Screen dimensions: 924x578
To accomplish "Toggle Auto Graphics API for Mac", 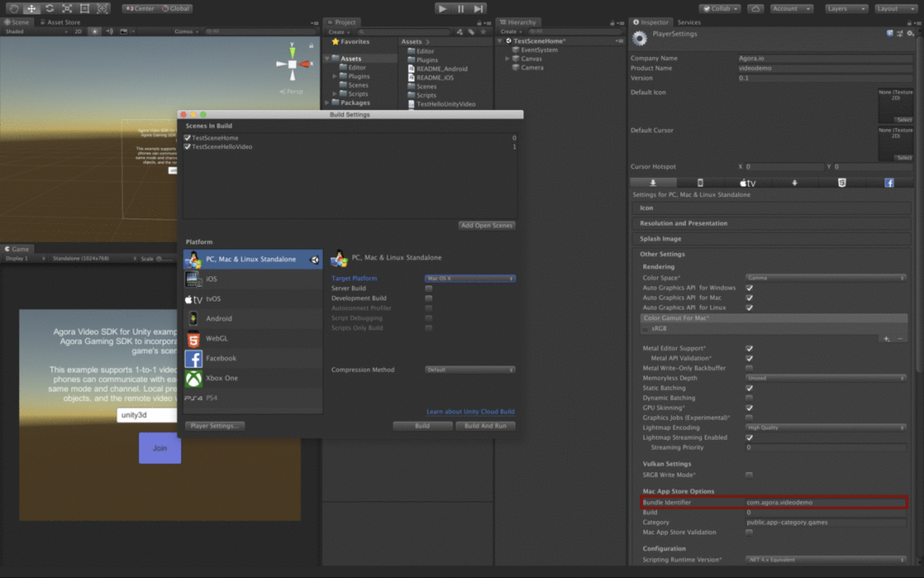I will tap(749, 298).
